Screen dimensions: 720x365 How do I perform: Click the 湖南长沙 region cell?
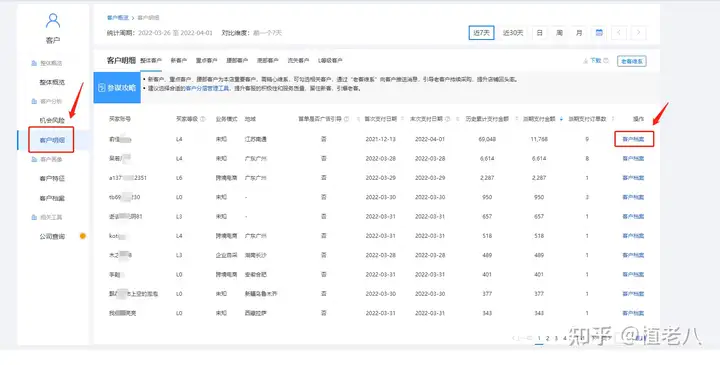point(255,255)
